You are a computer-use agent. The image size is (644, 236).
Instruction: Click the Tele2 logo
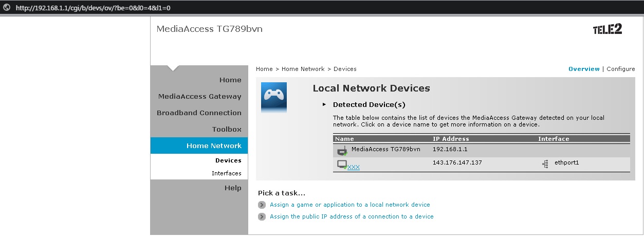(x=608, y=30)
